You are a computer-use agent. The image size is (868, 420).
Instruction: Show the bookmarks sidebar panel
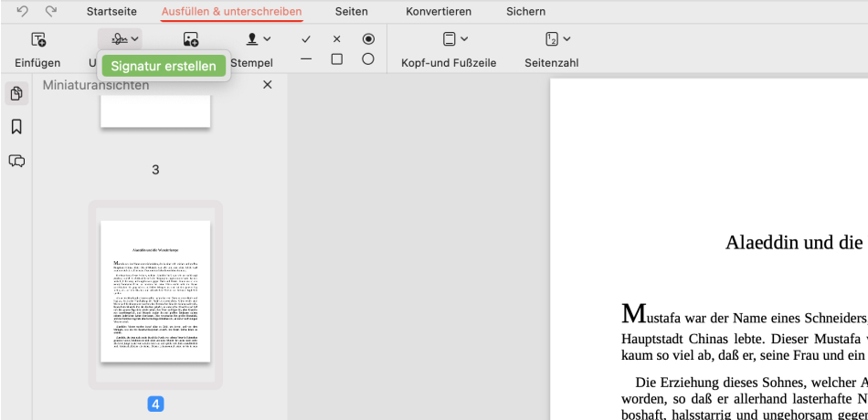[16, 127]
